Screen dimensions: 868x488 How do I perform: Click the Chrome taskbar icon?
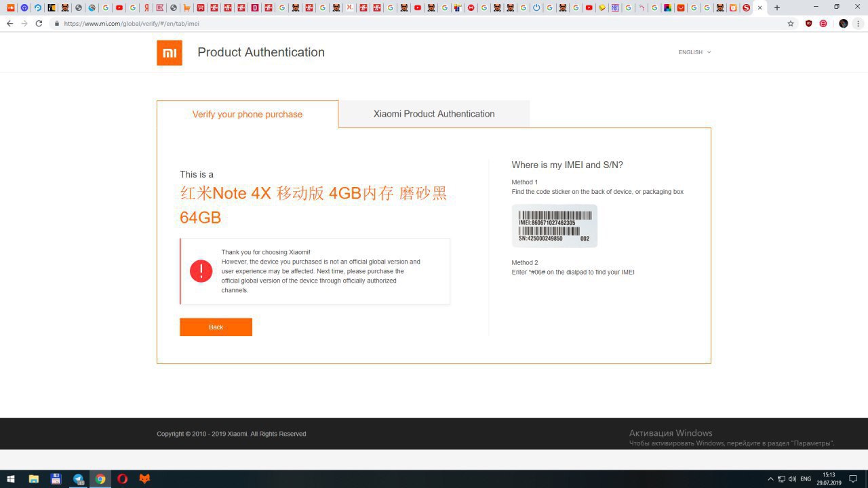pos(100,479)
